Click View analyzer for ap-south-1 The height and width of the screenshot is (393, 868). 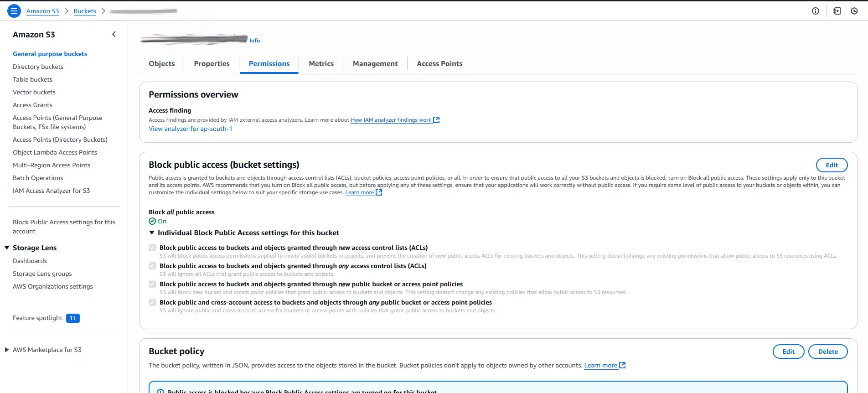tap(191, 129)
